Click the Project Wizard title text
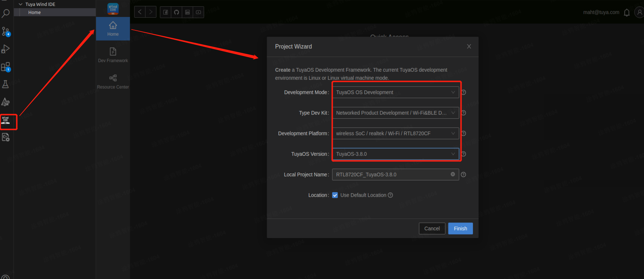The width and height of the screenshot is (644, 279). 293,47
